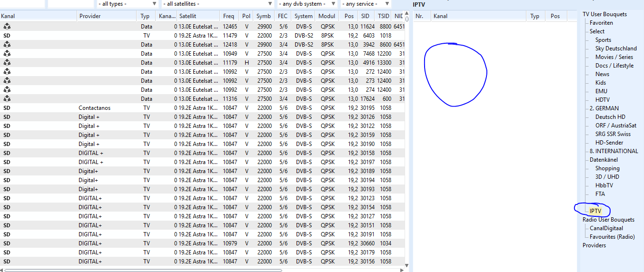
Task: Click the Nr. column header in the IPTV panel
Action: [419, 16]
